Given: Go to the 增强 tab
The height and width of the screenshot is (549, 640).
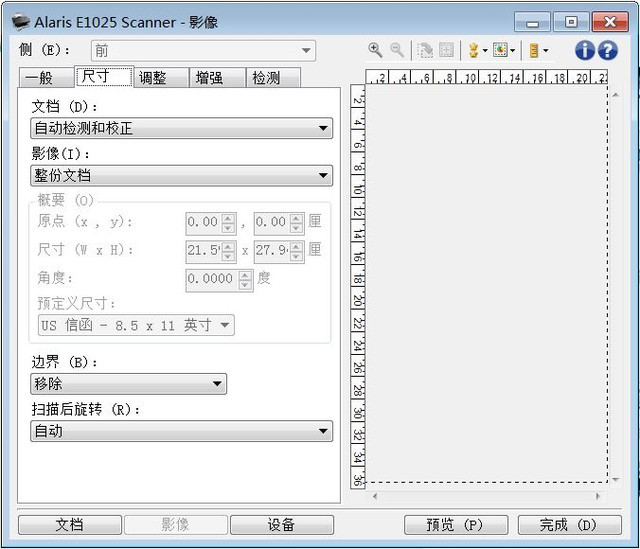Looking at the screenshot, I should (218, 78).
